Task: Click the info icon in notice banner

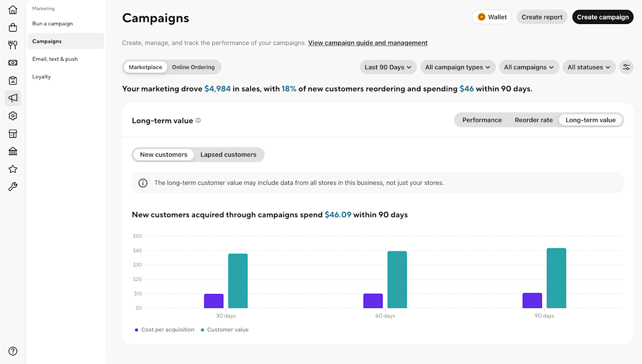Action: click(143, 183)
